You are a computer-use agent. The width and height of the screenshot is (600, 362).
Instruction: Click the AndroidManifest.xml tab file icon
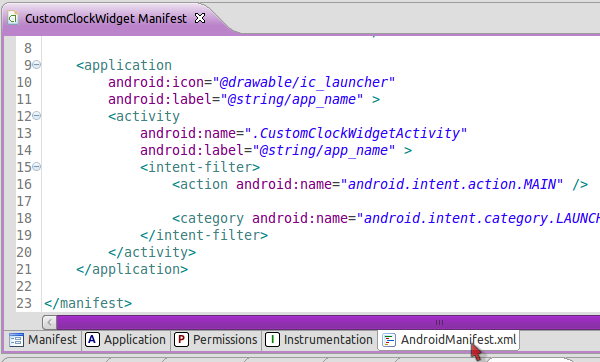point(389,340)
